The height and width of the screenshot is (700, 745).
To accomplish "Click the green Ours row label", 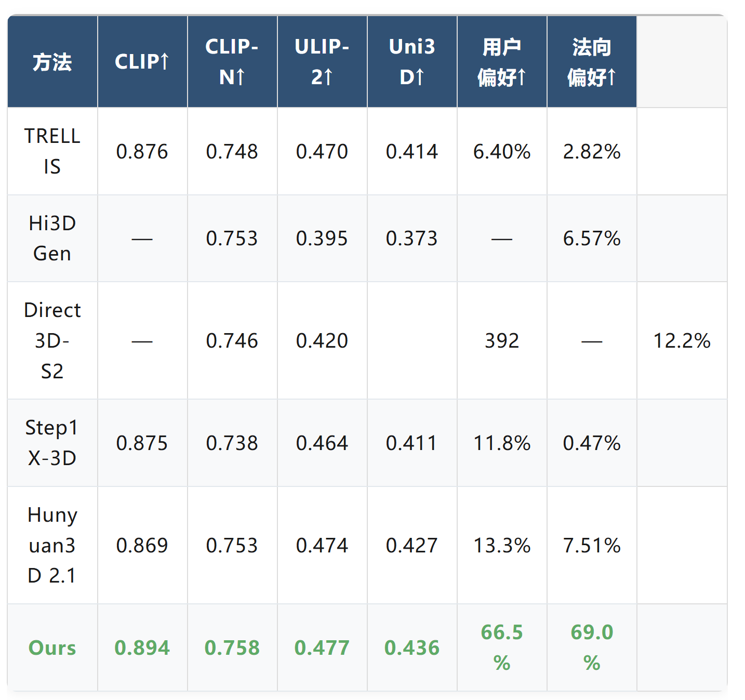I will tap(52, 648).
